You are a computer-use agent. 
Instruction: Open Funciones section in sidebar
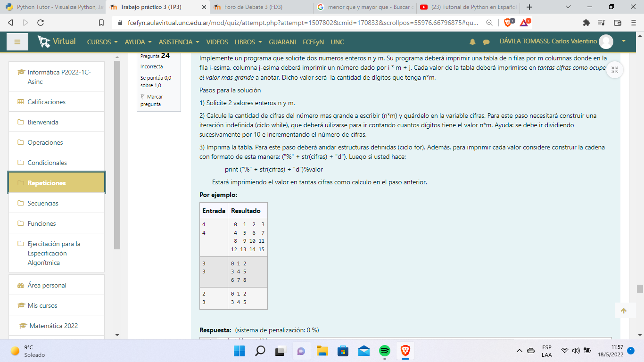pyautogui.click(x=56, y=223)
